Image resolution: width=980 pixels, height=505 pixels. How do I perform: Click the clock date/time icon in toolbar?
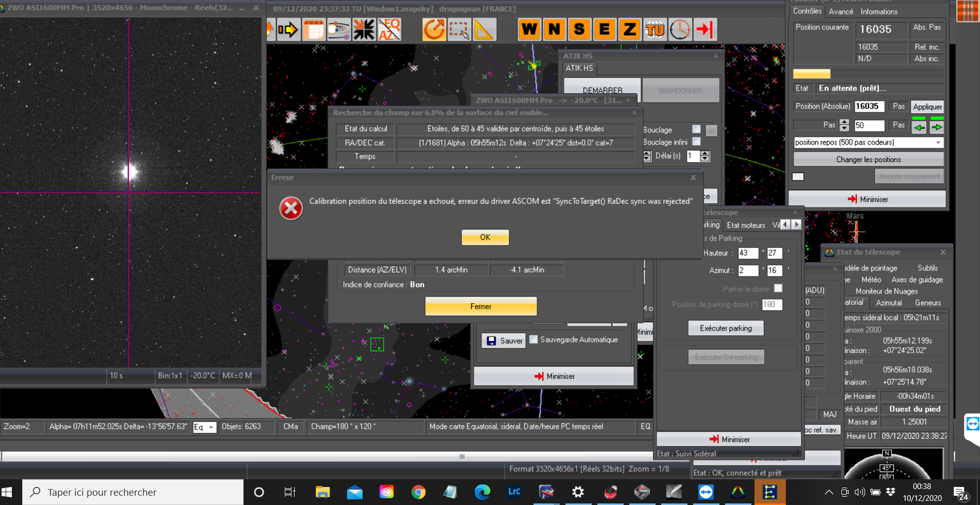point(680,29)
